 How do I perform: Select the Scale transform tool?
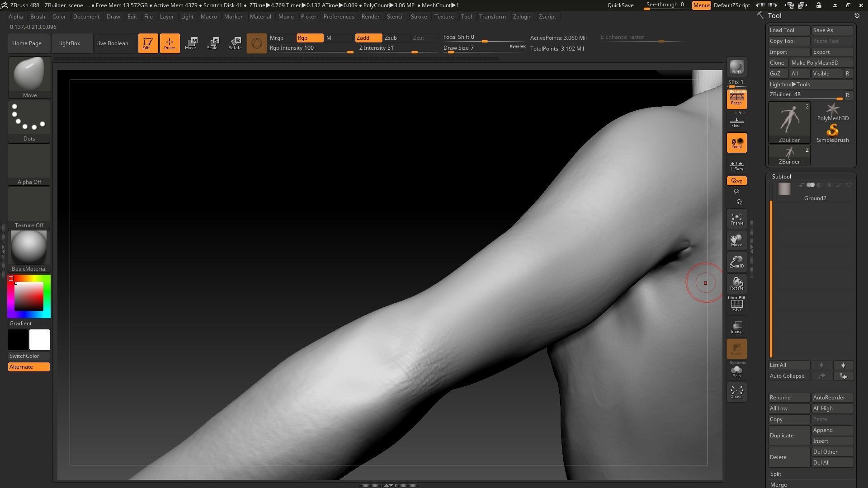pos(212,43)
